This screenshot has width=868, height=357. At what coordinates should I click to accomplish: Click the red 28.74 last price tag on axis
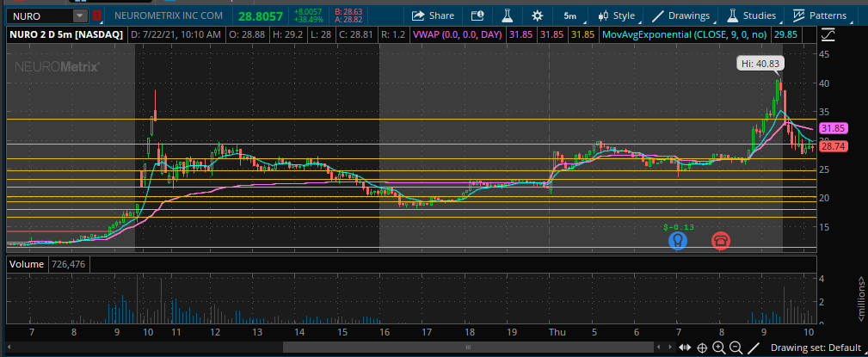pyautogui.click(x=832, y=147)
